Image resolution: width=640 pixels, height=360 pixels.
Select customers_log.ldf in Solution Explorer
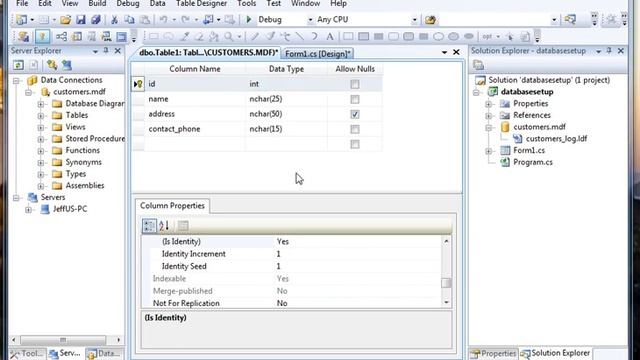(x=556, y=139)
